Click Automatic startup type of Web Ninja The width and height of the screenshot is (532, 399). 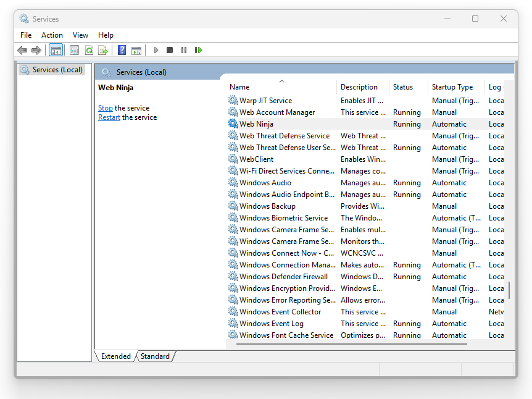(x=449, y=124)
